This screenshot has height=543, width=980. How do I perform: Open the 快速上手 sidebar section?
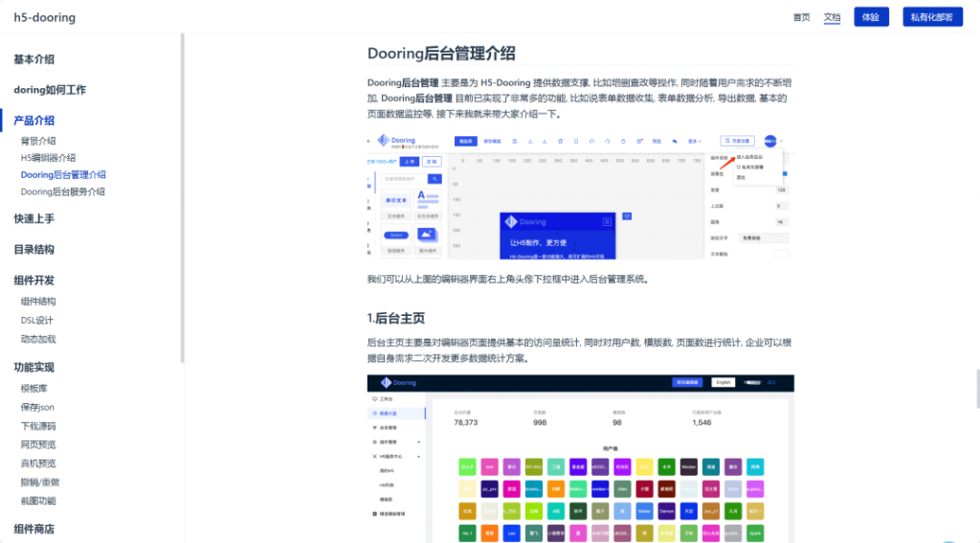pos(33,219)
